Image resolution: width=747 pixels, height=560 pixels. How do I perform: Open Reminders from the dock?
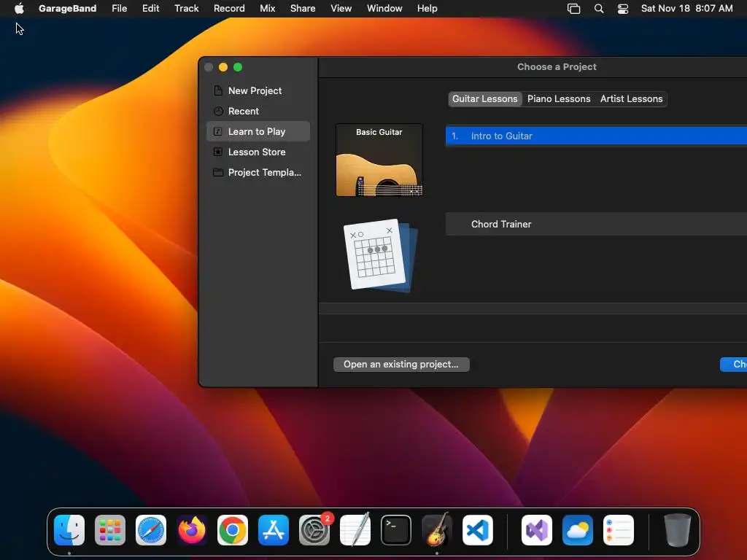[x=619, y=529]
